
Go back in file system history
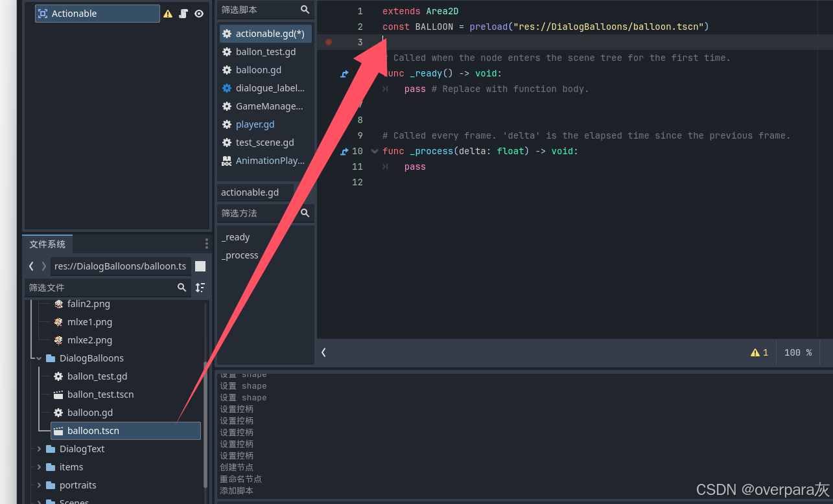pos(31,266)
